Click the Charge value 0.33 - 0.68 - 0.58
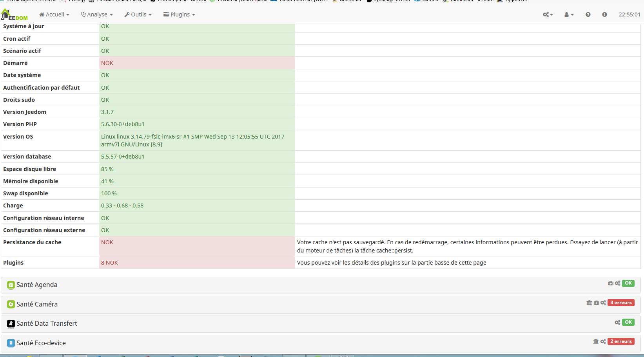This screenshot has width=644, height=357. pyautogui.click(x=122, y=206)
